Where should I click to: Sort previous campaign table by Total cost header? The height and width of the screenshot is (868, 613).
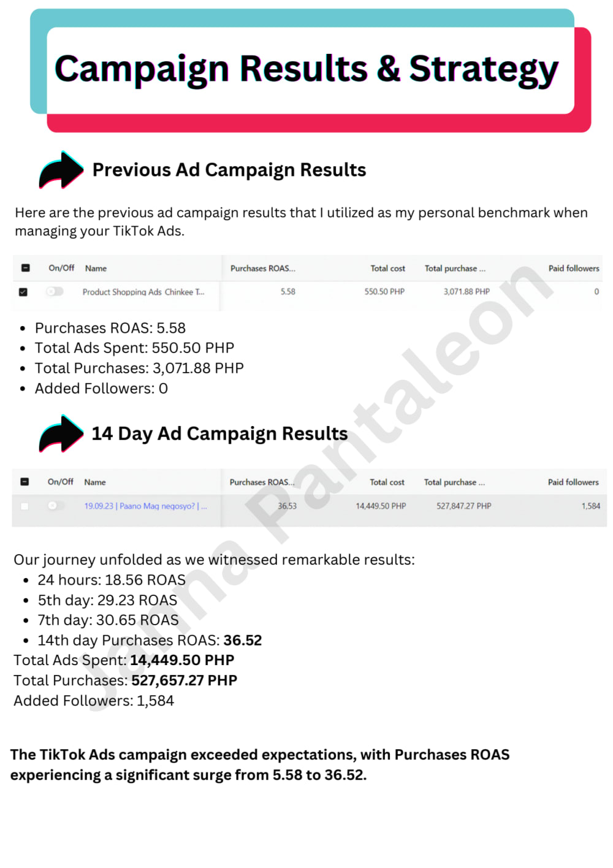click(x=387, y=268)
